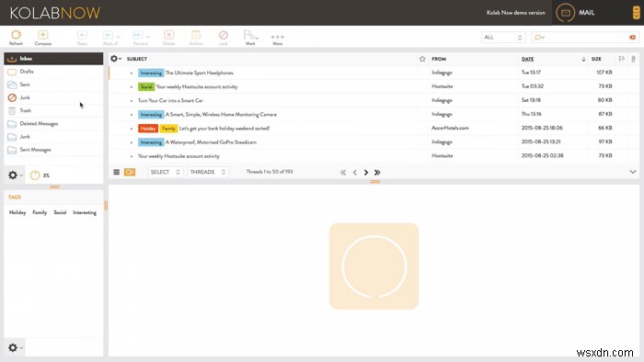Open 'Motorized GoPro Steadicam' message
The height and width of the screenshot is (362, 644).
pos(211,142)
